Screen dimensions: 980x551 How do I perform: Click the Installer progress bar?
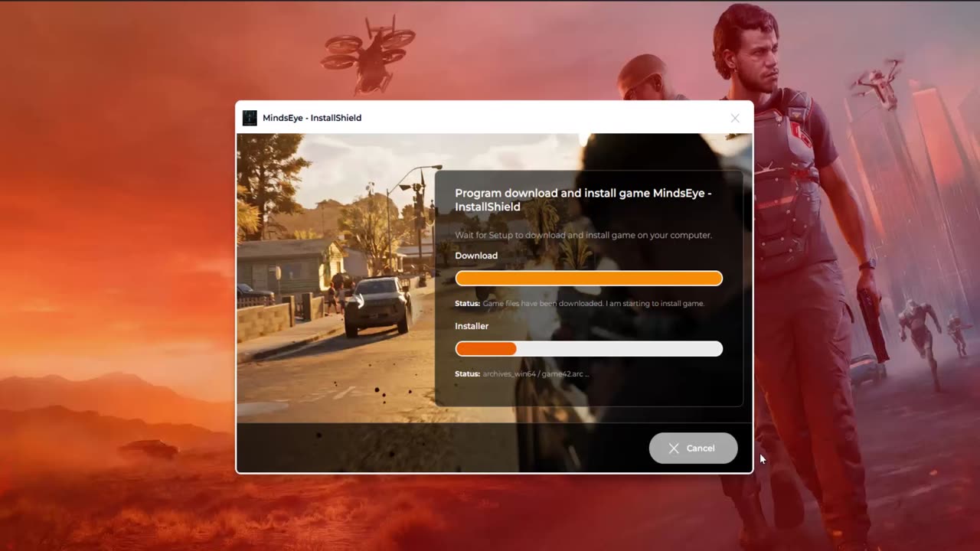click(x=589, y=349)
